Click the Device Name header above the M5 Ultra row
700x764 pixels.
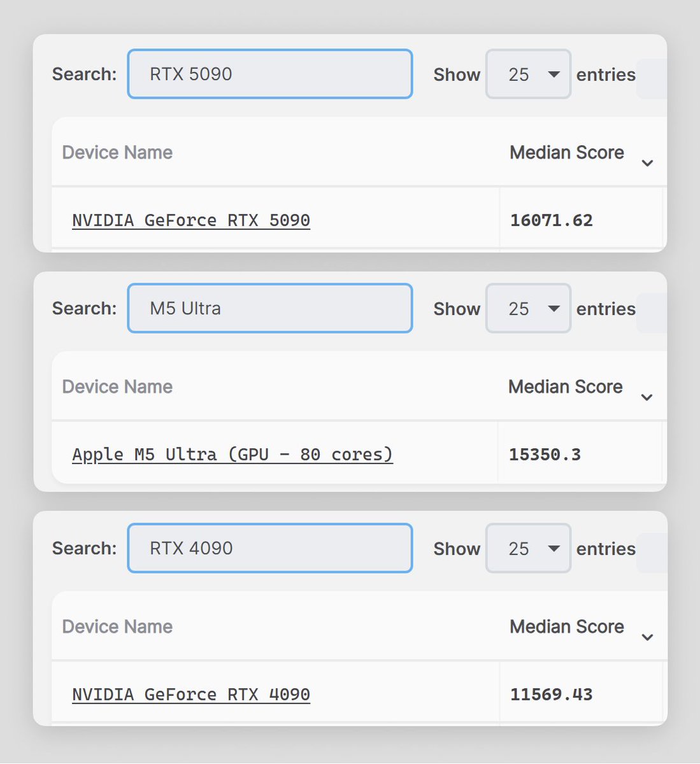point(117,387)
